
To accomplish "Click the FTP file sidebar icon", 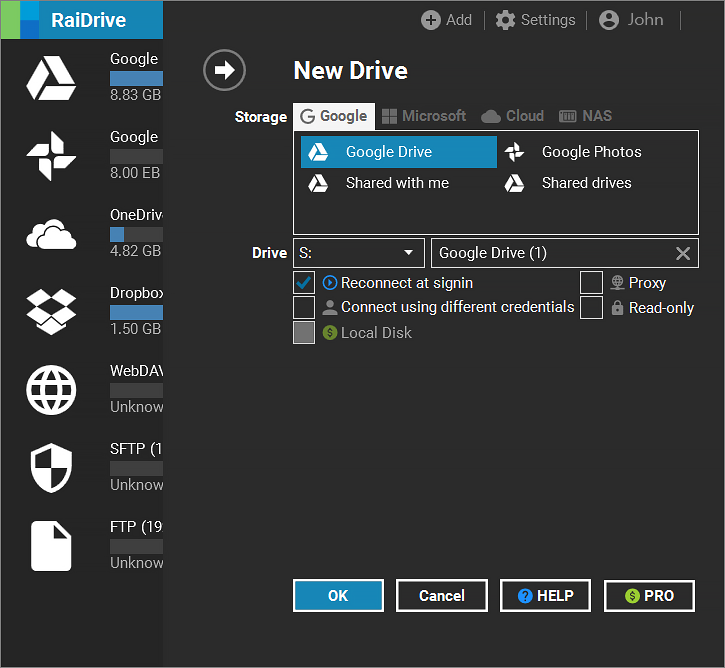I will (x=51, y=546).
